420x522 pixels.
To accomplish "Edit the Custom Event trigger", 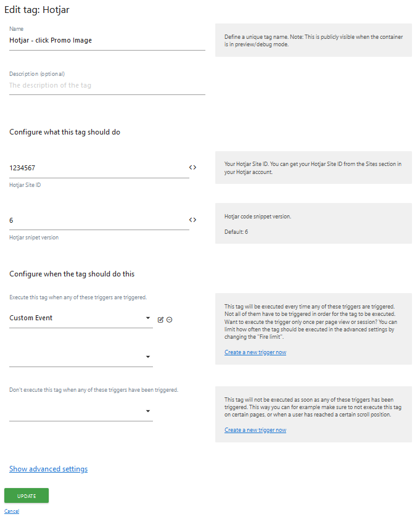I will click(160, 320).
